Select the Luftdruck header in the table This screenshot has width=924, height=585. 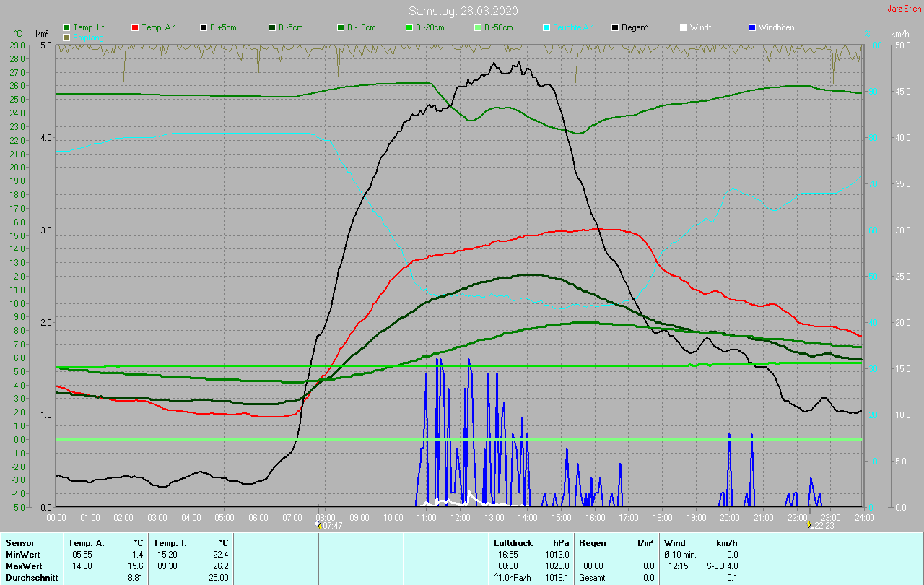click(513, 542)
